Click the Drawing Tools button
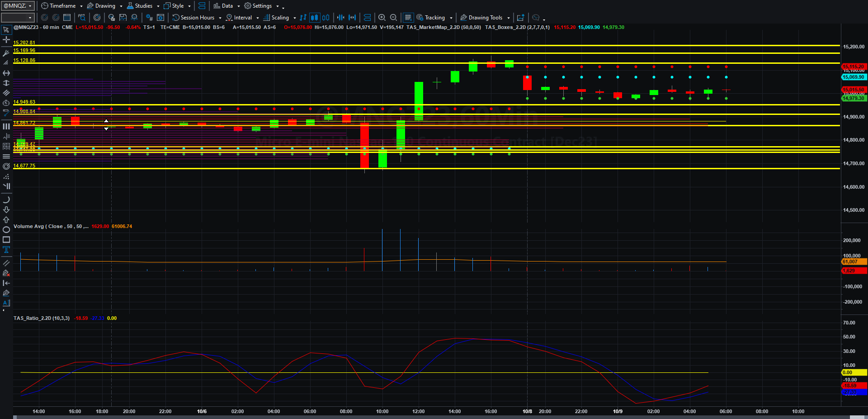 tap(485, 18)
